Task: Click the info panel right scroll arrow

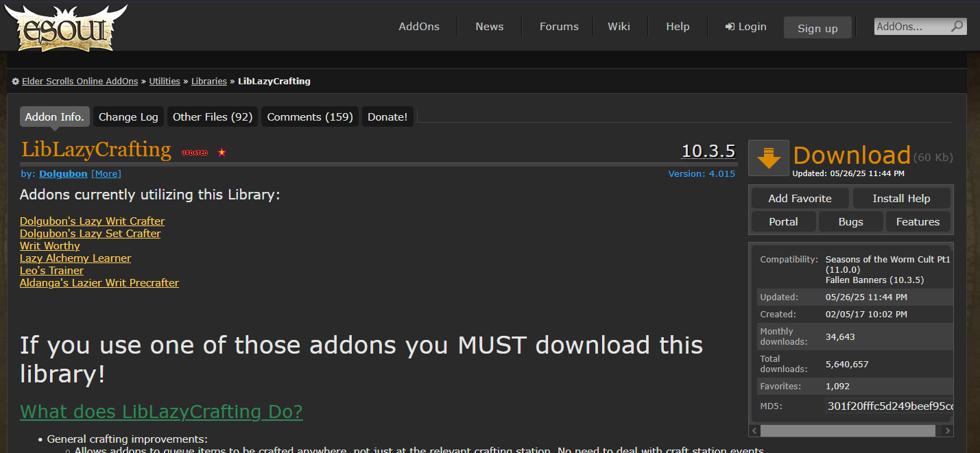Action: coord(948,431)
